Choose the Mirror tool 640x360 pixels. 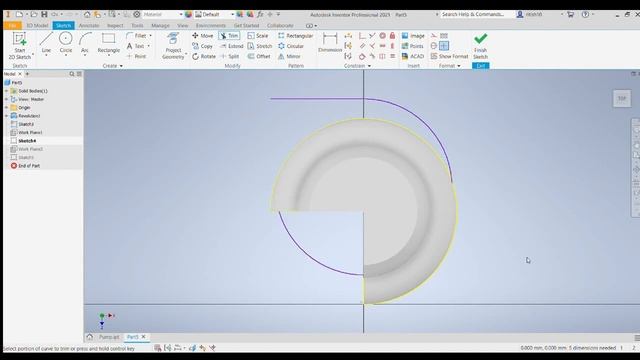(x=289, y=56)
